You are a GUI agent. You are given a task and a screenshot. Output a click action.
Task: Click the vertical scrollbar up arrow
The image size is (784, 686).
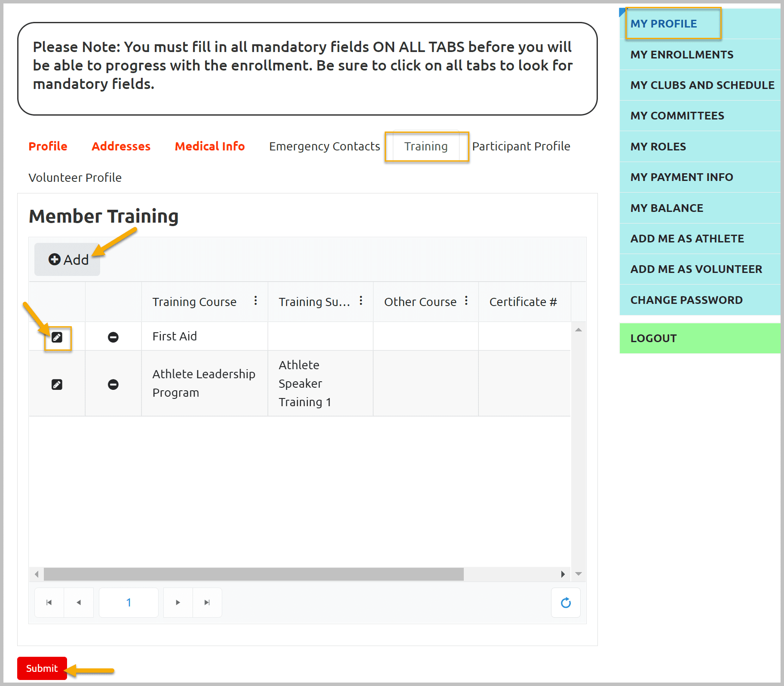click(579, 330)
